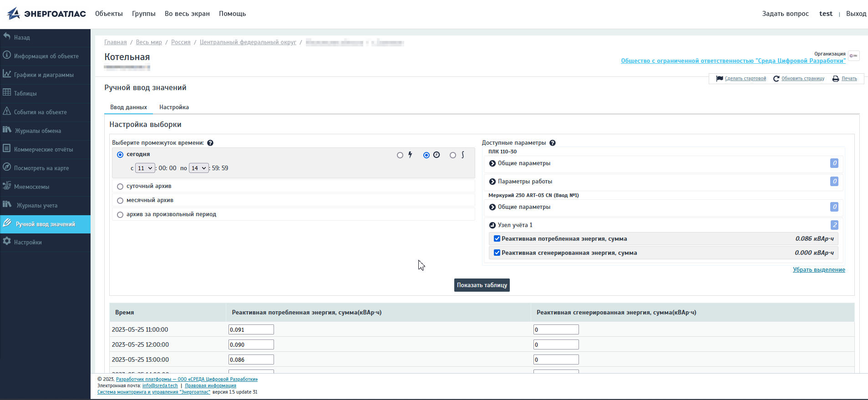Click the Energoatlas logo icon
Image resolution: width=868 pixels, height=400 pixels.
(x=14, y=14)
